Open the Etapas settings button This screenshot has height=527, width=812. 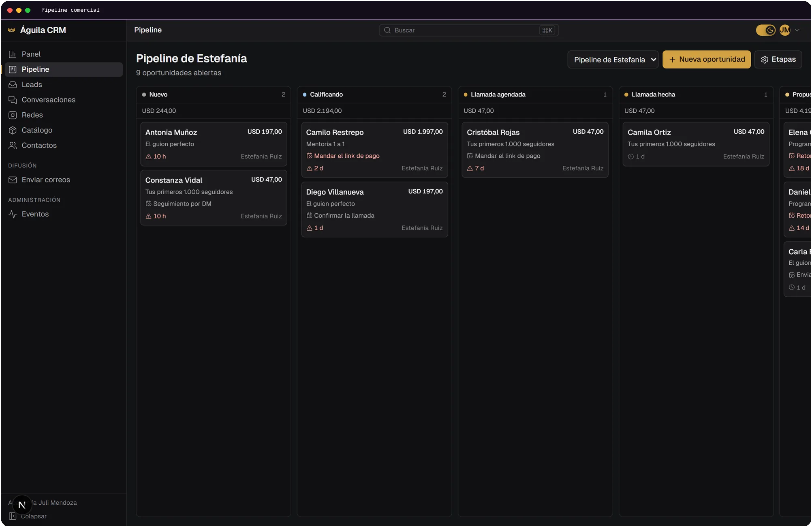[778, 60]
